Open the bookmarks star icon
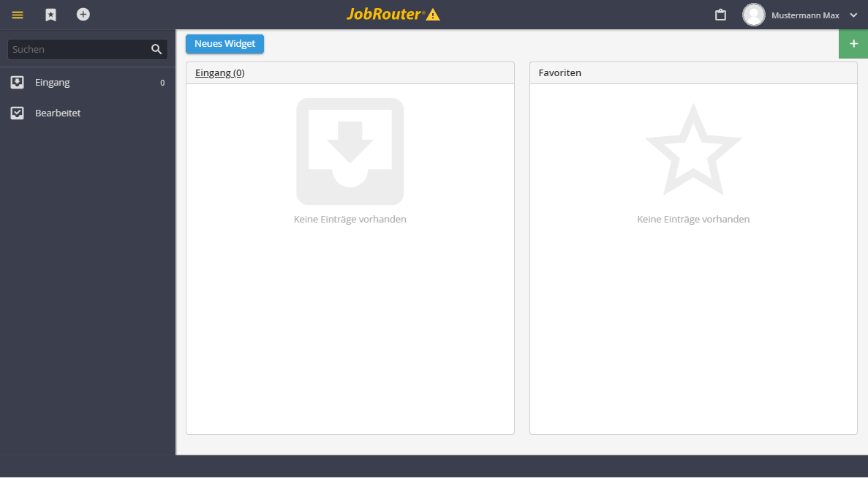This screenshot has width=868, height=478. pyautogui.click(x=50, y=15)
